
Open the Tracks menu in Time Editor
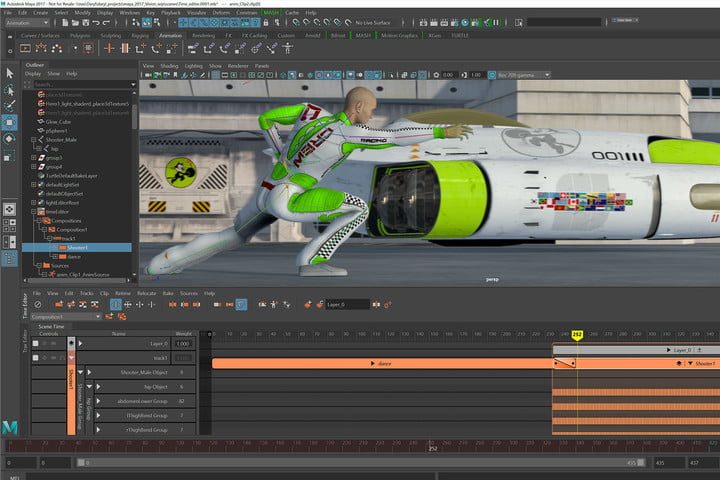coord(86,293)
